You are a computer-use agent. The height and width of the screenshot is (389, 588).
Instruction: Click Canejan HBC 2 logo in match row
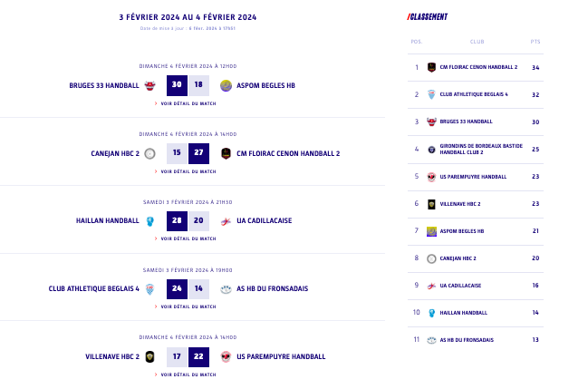(x=149, y=153)
